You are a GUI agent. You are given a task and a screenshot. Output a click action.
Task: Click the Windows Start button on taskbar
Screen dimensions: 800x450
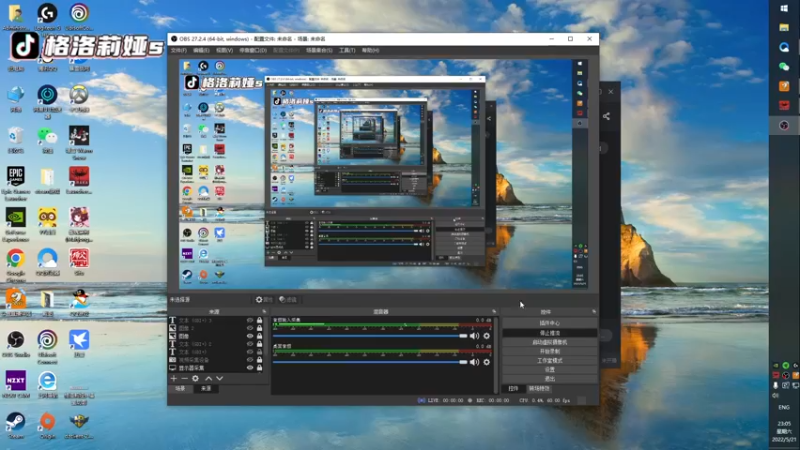pos(784,9)
